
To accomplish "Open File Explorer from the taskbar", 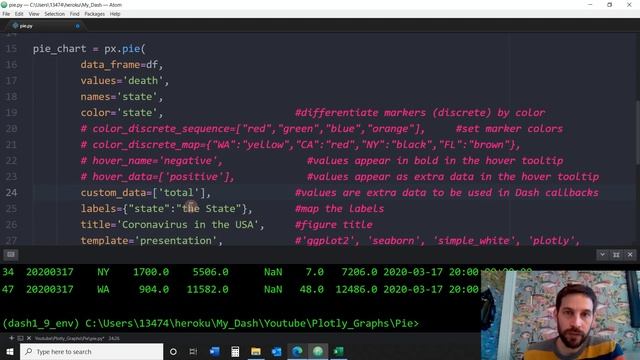I will (x=256, y=351).
